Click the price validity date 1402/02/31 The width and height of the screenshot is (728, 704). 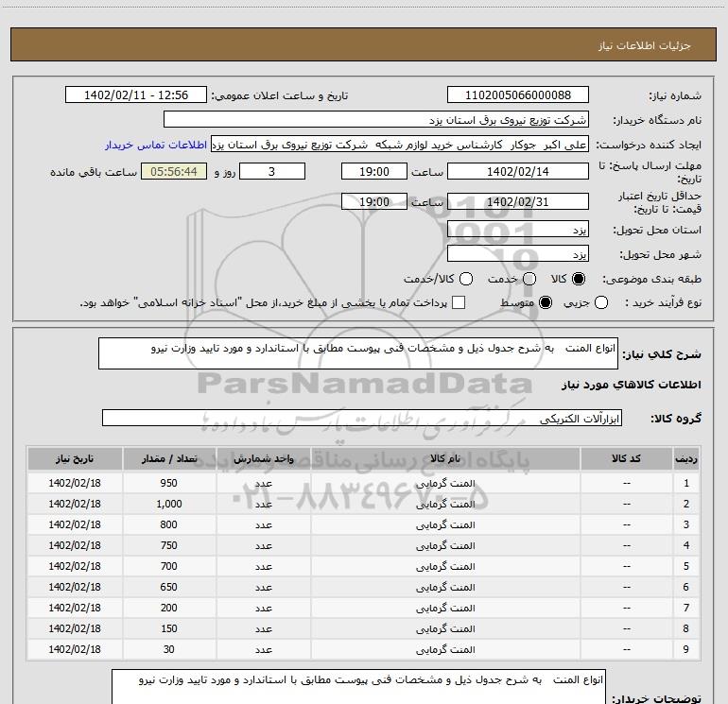pyautogui.click(x=518, y=201)
